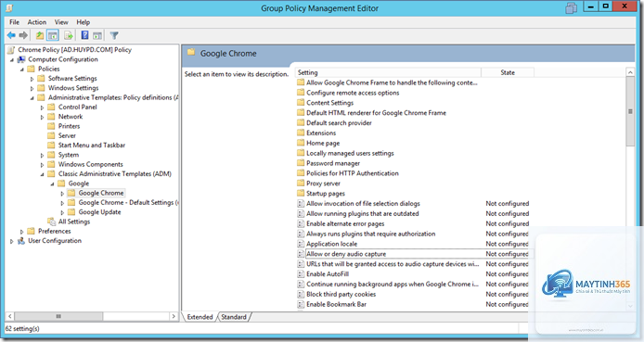Click the Up one level folder icon
The image size is (644, 342).
[40, 35]
